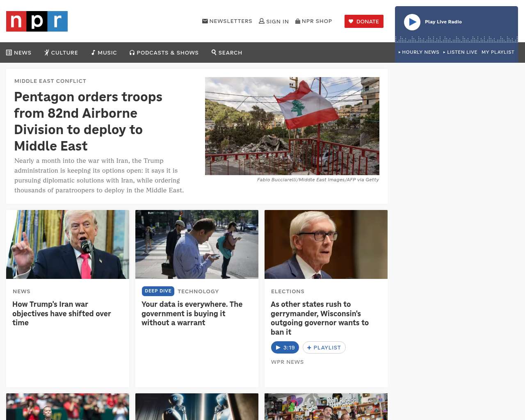Click the NPR logo
The width and height of the screenshot is (525, 420).
click(37, 21)
